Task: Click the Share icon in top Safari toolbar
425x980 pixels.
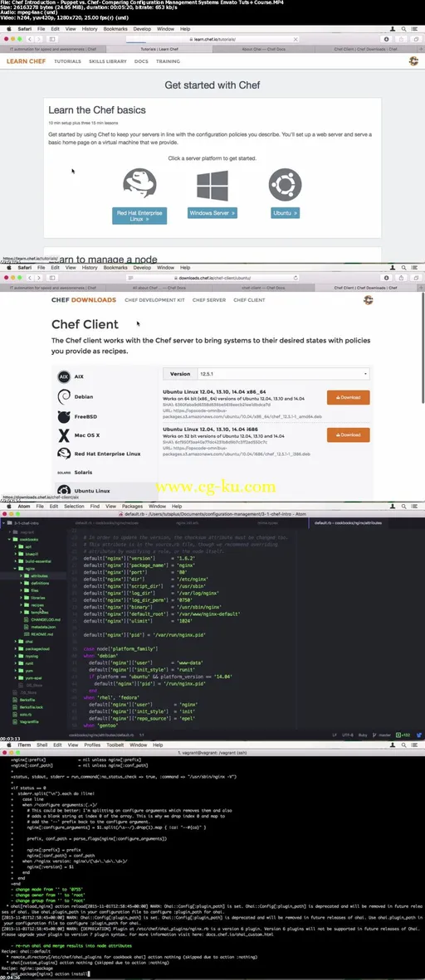Action: point(400,39)
